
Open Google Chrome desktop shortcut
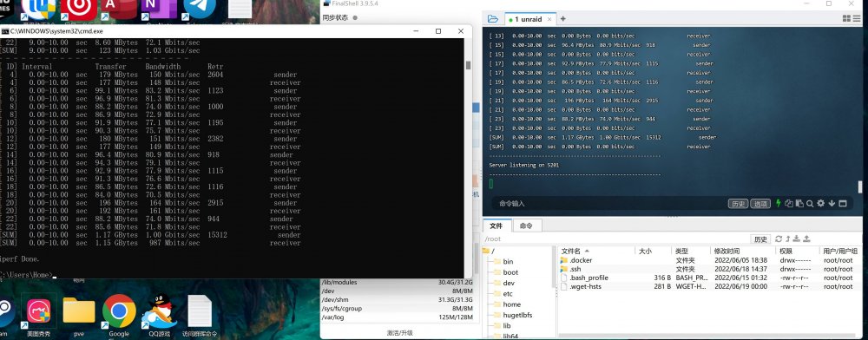[119, 315]
